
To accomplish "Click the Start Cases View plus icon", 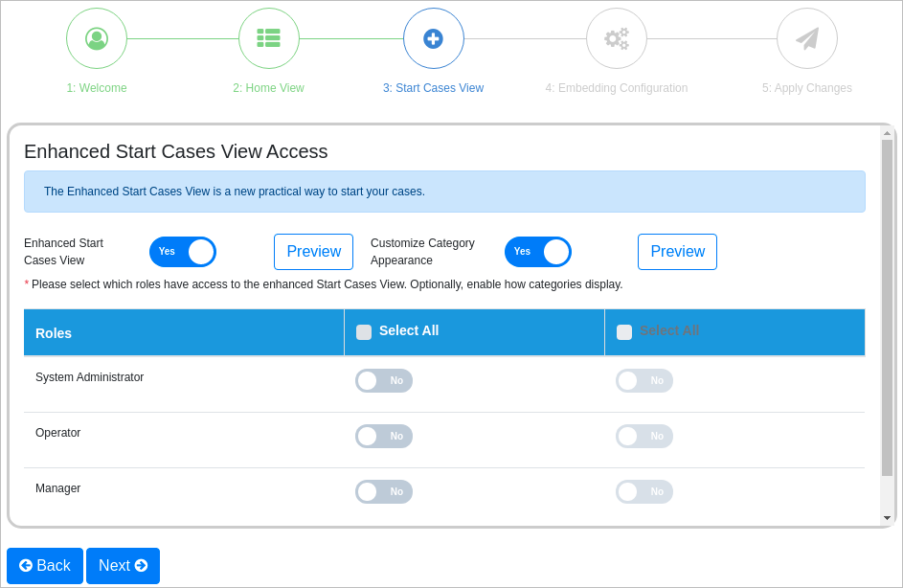I will (x=434, y=38).
